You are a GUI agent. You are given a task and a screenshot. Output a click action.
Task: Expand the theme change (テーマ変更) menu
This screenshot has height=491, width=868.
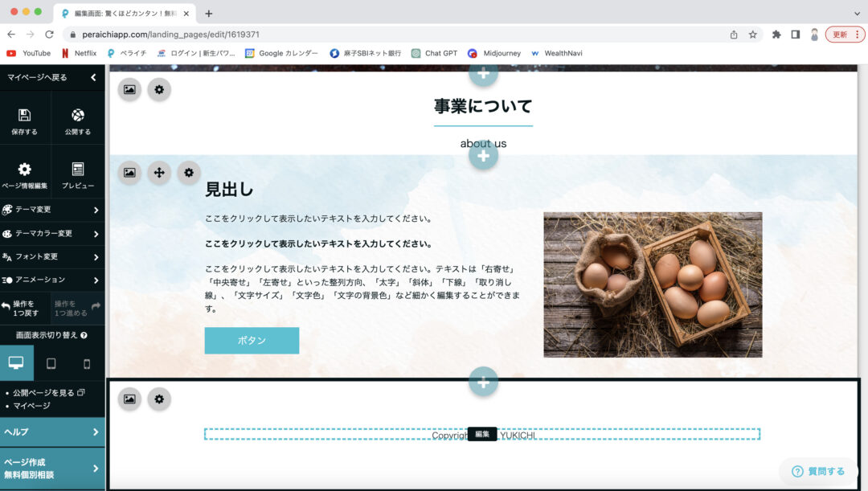[52, 210]
